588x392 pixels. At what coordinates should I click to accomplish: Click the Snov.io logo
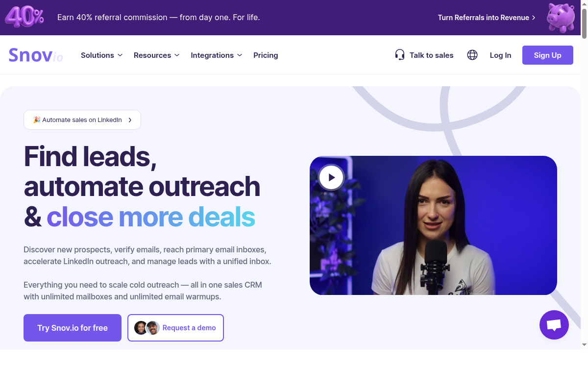36,55
